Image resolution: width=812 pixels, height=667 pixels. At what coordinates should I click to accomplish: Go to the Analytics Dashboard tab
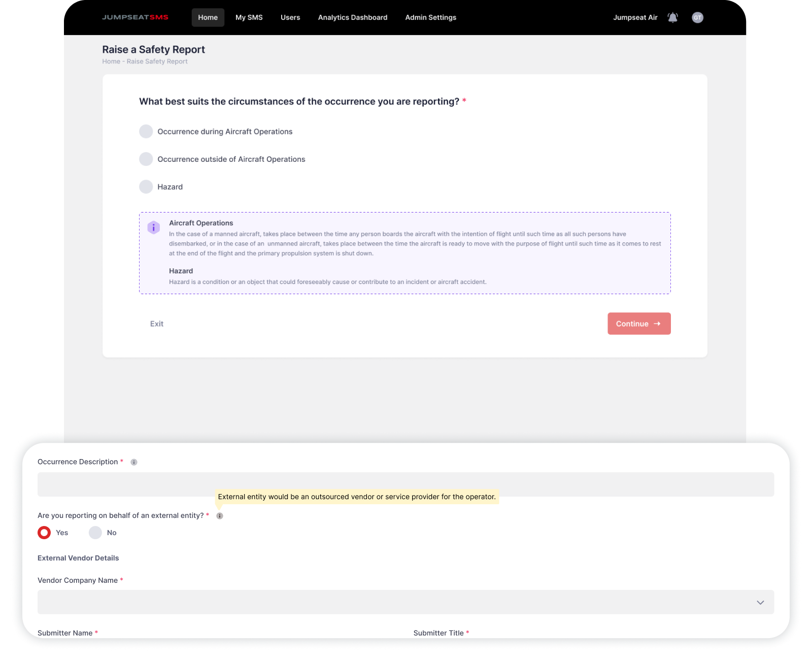(352, 17)
